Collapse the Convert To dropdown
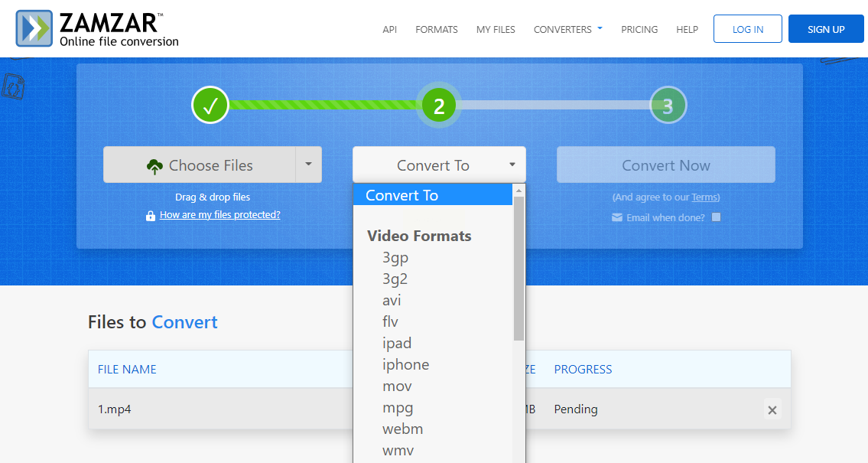 click(439, 165)
